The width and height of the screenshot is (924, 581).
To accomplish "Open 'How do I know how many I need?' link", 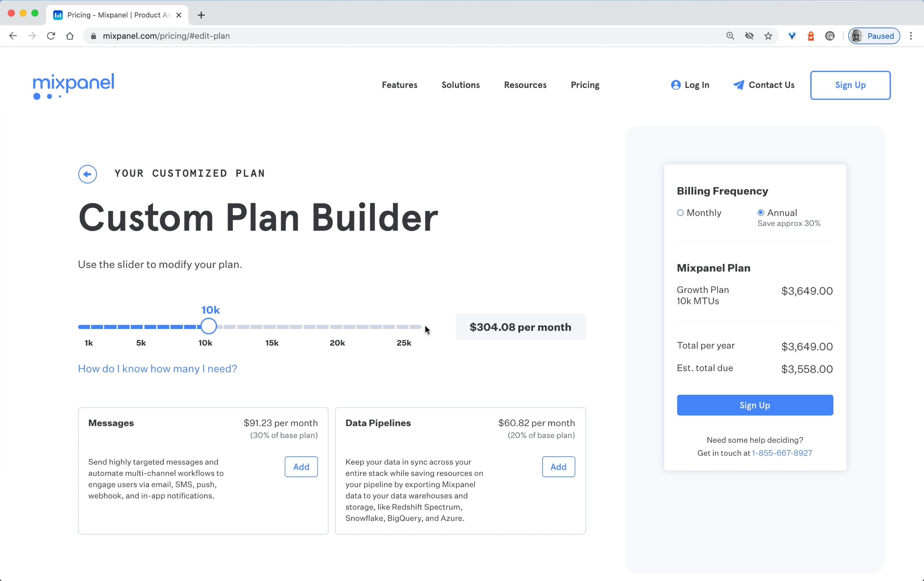I will click(157, 369).
